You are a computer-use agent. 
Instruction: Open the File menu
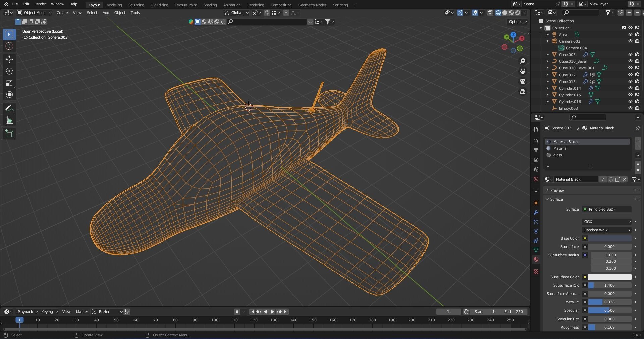(15, 4)
